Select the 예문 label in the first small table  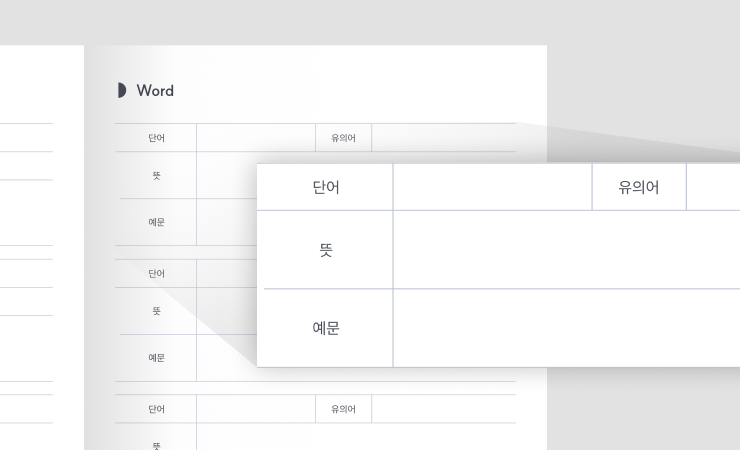click(157, 222)
